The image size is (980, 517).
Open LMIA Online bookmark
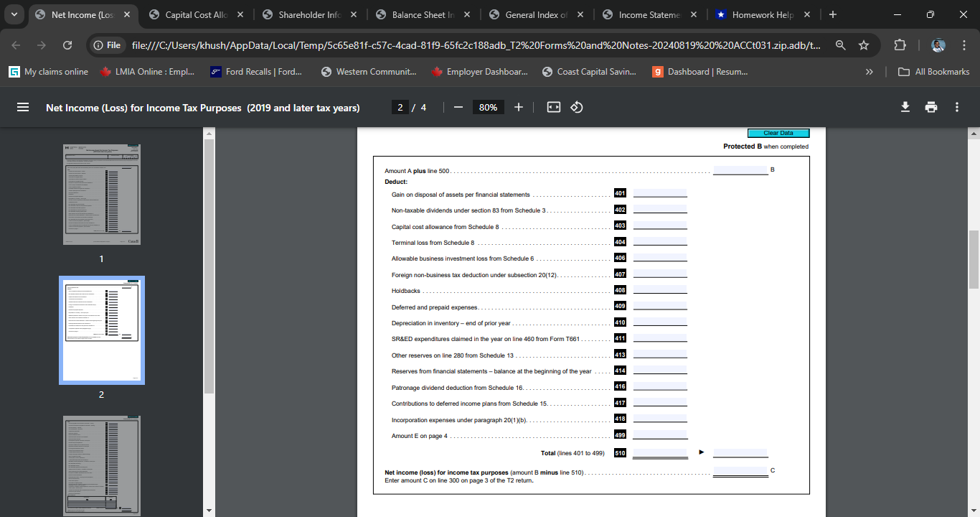[x=147, y=72]
